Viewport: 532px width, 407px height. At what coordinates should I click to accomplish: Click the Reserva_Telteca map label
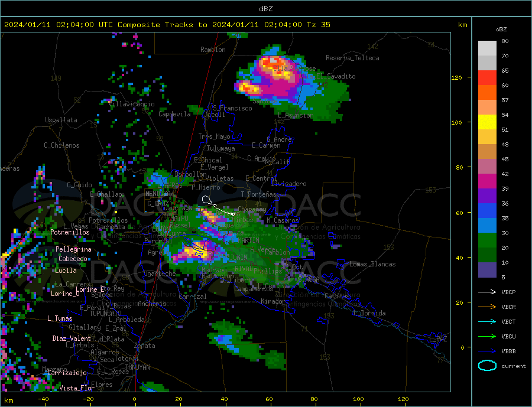point(352,58)
